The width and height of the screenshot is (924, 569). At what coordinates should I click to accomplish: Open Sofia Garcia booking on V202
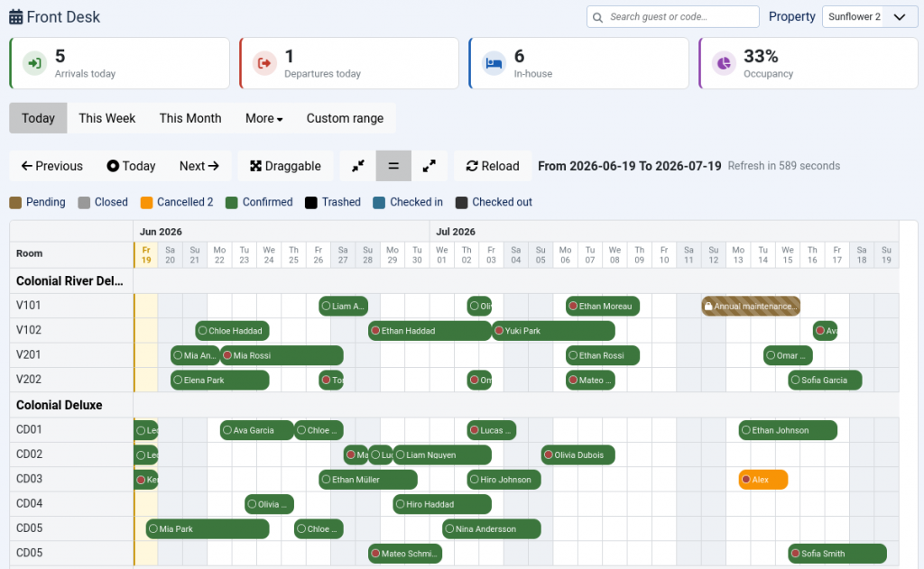tap(825, 381)
